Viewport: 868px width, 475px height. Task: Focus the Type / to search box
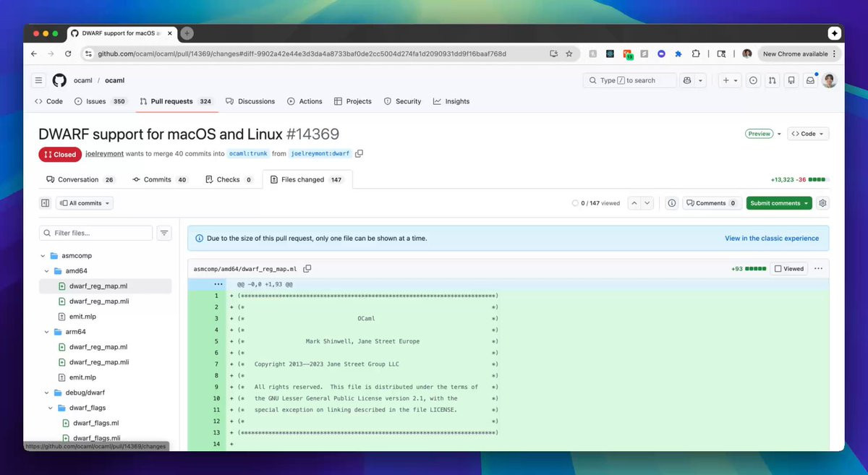(629, 81)
